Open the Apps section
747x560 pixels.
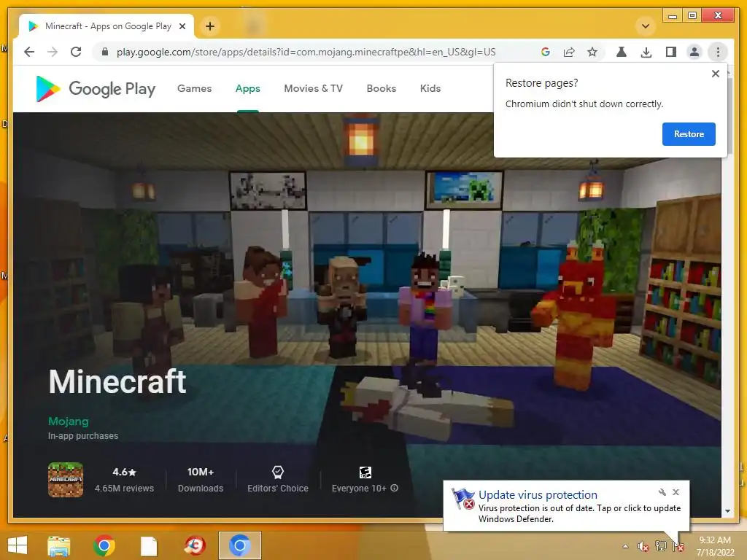[x=248, y=88]
